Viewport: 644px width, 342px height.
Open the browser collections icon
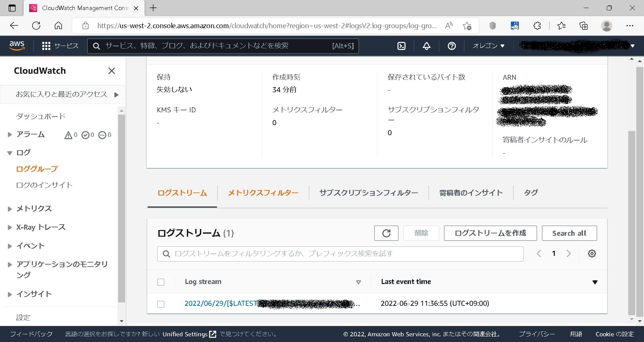tap(584, 26)
